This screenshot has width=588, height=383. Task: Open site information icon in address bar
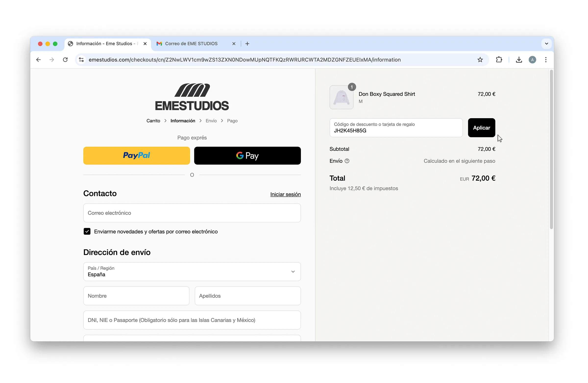[x=81, y=60]
